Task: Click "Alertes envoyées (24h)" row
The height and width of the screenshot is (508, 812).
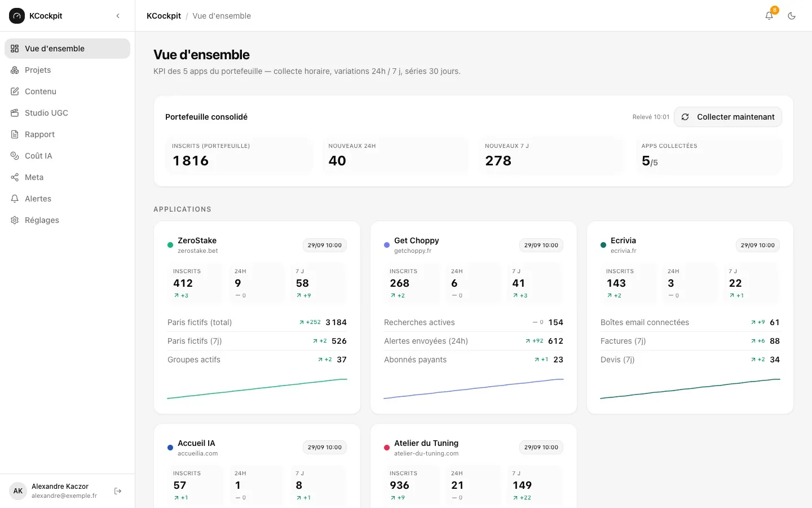Action: point(474,341)
